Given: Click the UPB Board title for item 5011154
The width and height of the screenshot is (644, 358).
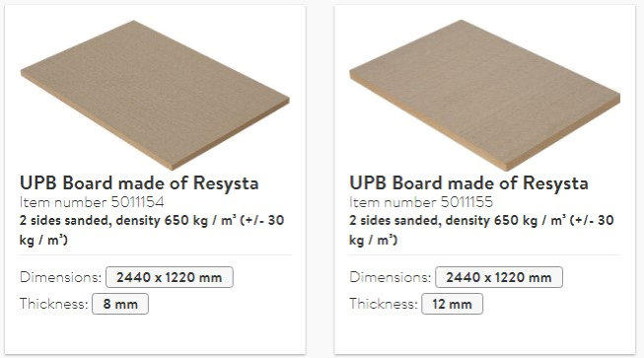Looking at the screenshot, I should 139,183.
